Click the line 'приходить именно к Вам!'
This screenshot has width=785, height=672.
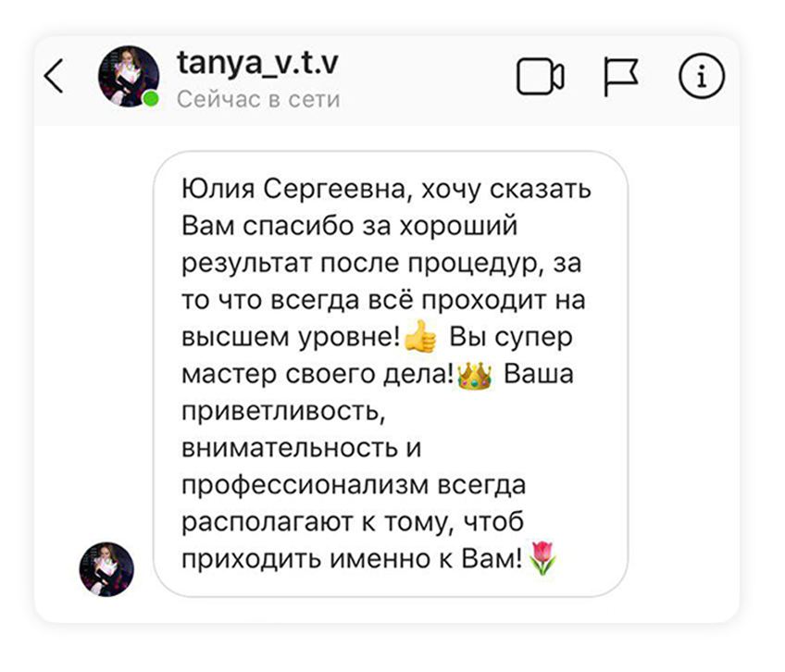click(x=352, y=558)
